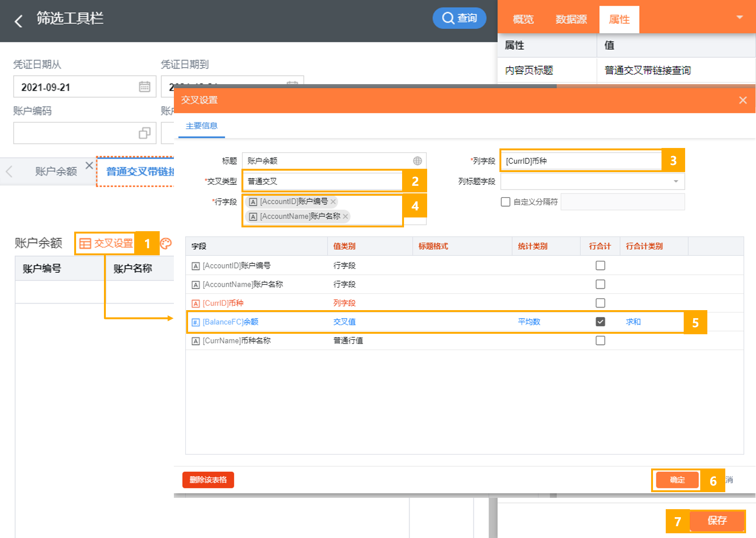Open the lookup icon in 账户编码 field
Screen dimensions: 756x538
point(145,133)
